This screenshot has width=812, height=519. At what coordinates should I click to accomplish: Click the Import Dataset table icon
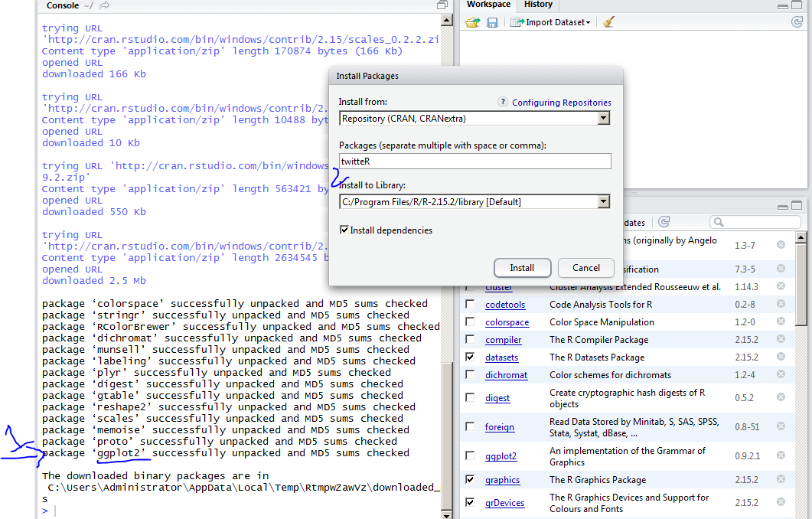517,22
